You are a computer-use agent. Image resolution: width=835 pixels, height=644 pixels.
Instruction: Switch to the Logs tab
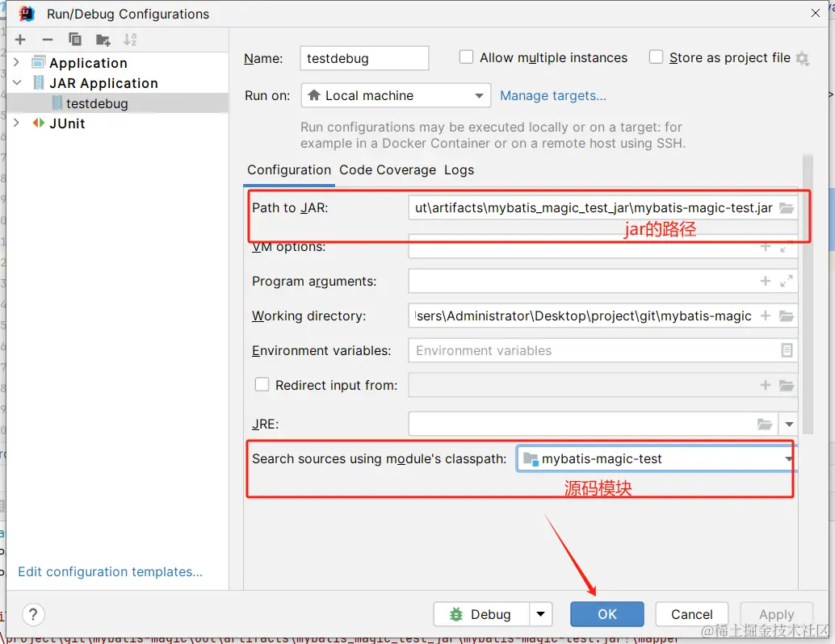click(459, 170)
